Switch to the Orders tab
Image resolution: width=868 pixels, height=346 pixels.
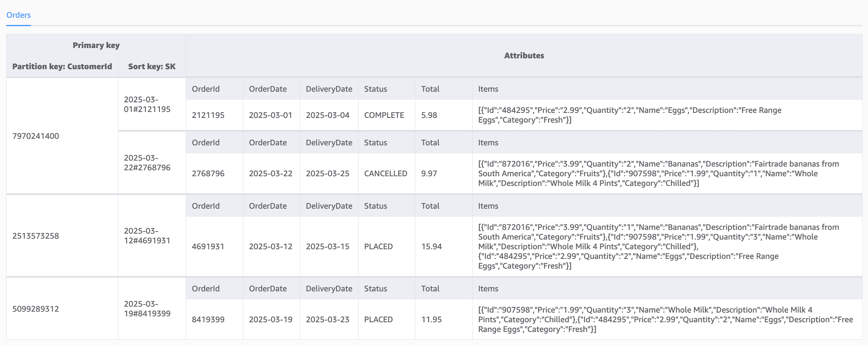pyautogui.click(x=18, y=15)
